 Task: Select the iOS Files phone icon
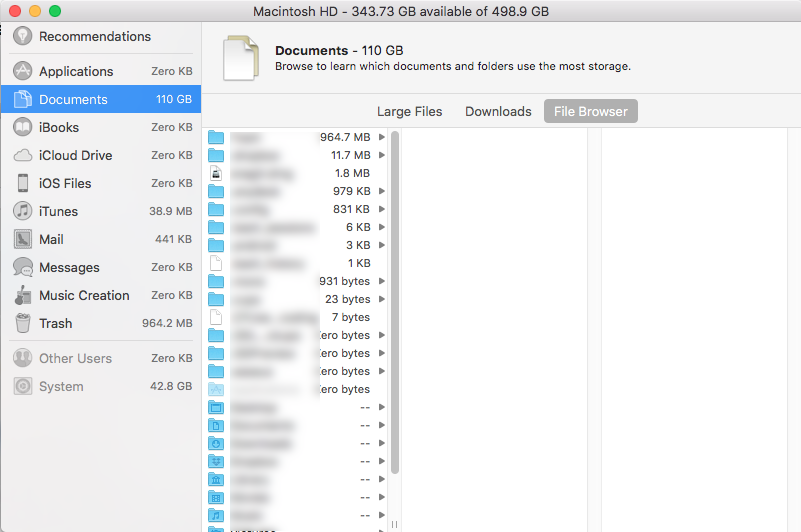tap(22, 183)
